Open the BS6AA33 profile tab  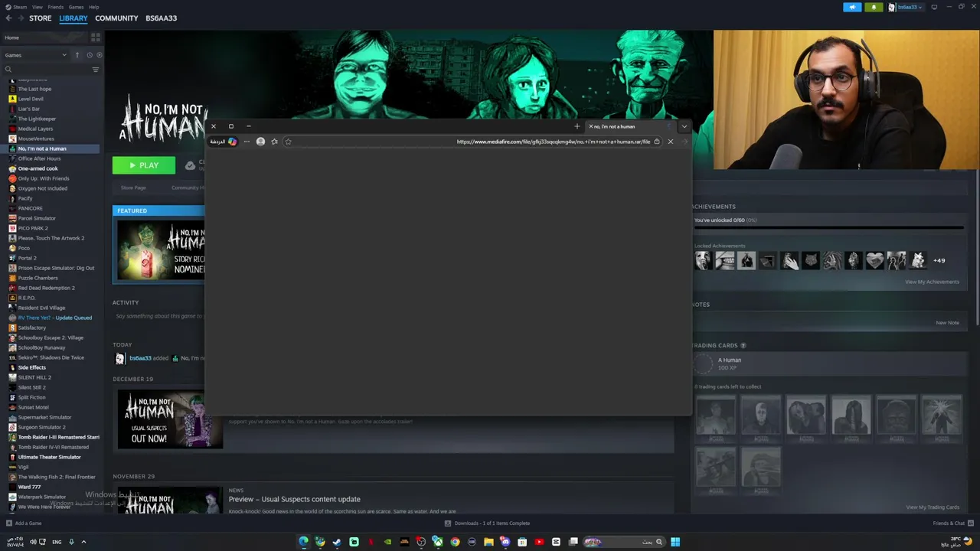(x=161, y=18)
